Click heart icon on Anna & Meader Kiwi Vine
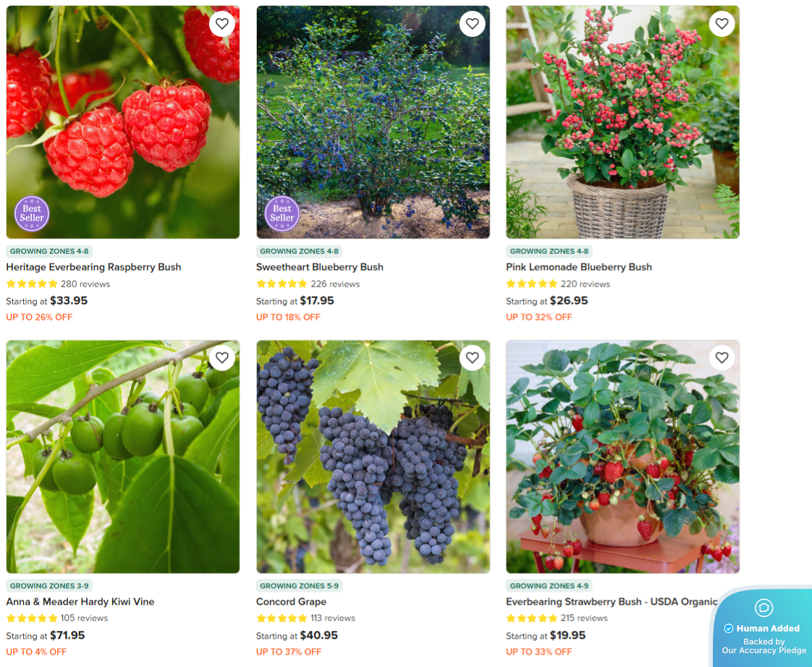Image resolution: width=812 pixels, height=667 pixels. (x=222, y=357)
